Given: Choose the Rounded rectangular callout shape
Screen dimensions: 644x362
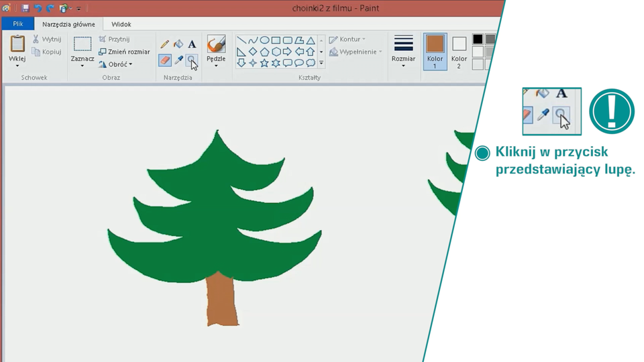Looking at the screenshot, I should point(288,63).
